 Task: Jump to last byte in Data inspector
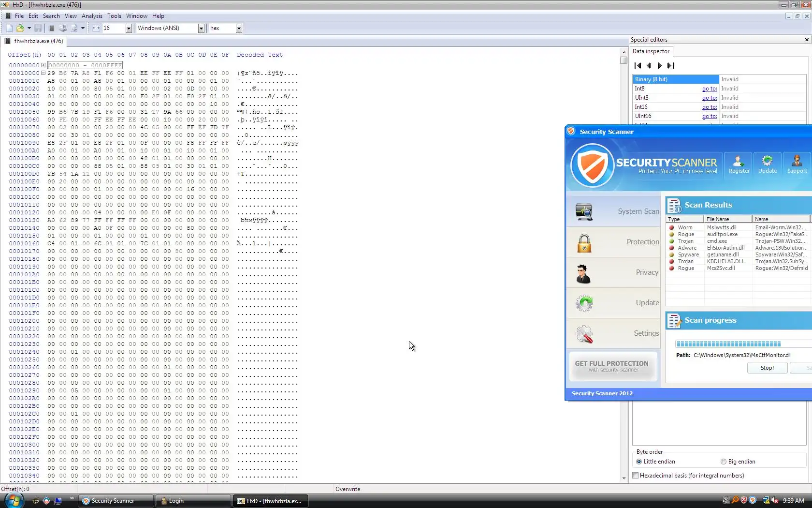point(670,66)
